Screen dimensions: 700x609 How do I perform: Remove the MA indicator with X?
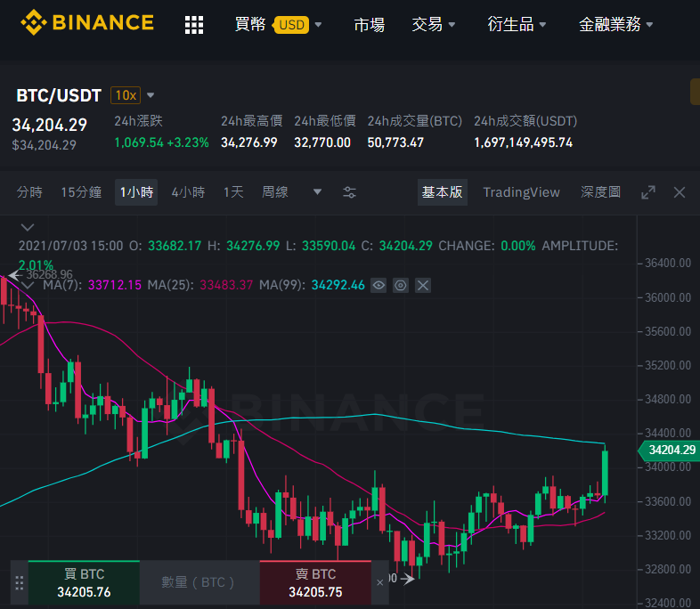tap(423, 285)
